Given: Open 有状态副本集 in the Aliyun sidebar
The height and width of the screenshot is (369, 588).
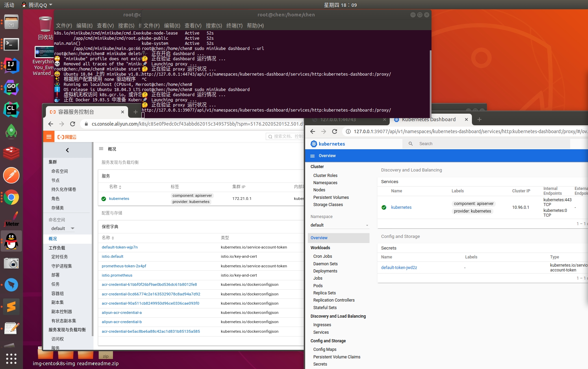Looking at the screenshot, I should point(64,321).
